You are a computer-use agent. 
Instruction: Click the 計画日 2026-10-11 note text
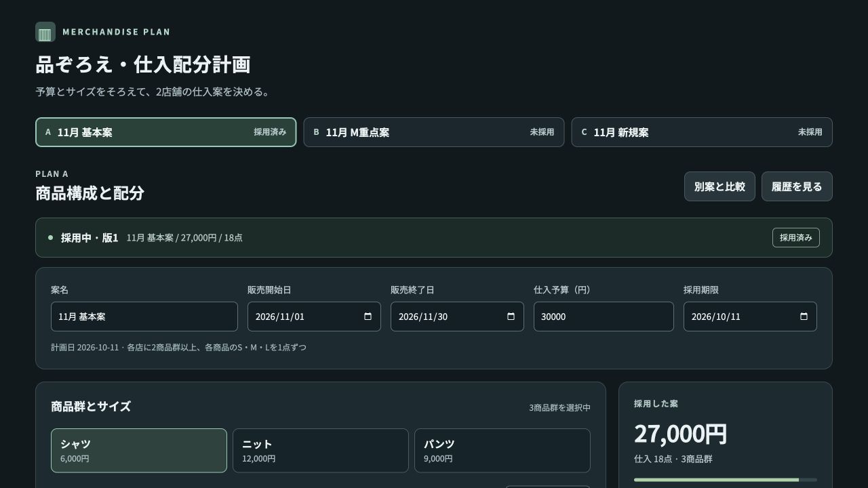coord(178,347)
